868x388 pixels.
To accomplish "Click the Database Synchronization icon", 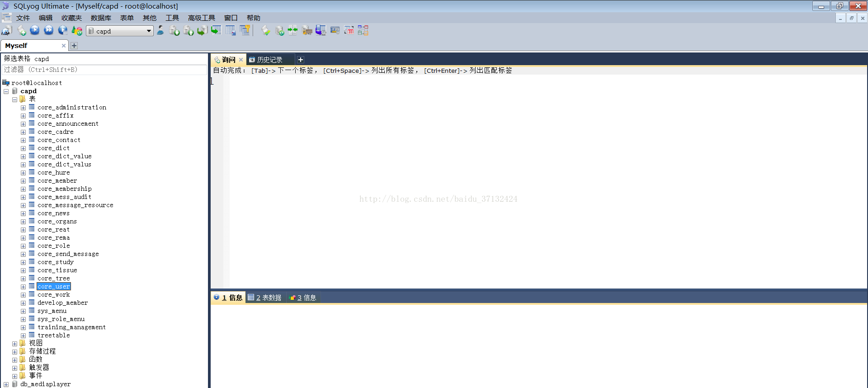I will click(279, 30).
